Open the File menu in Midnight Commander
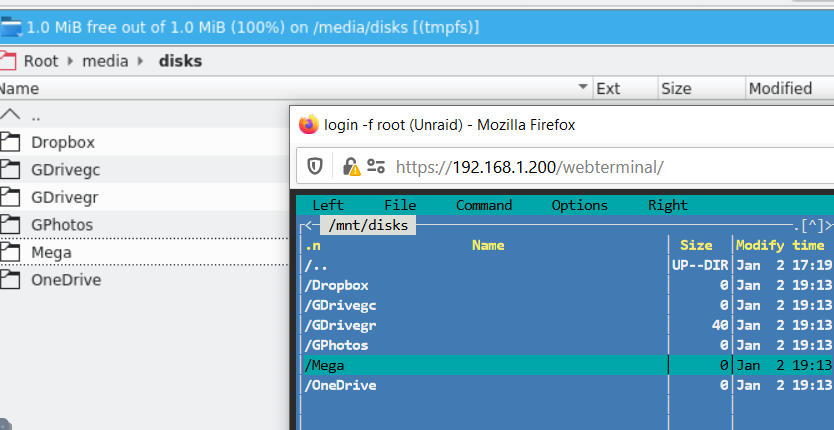 [400, 205]
